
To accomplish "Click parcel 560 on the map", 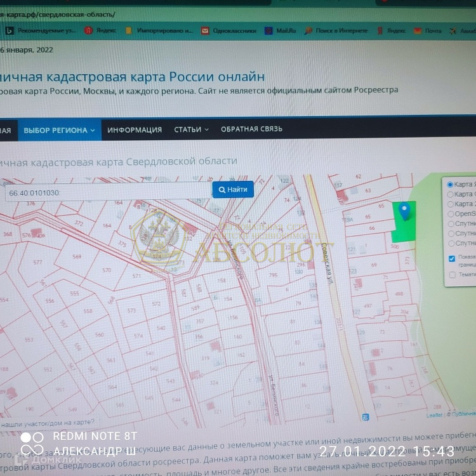I will 99,334.
